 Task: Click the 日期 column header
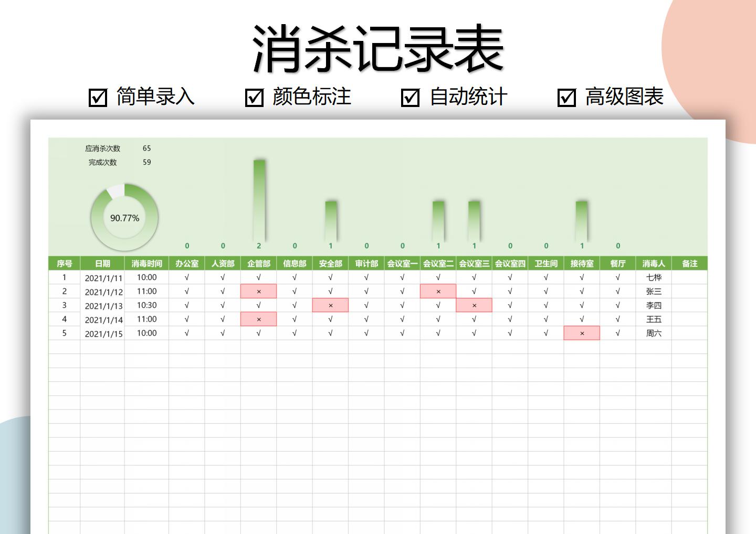[x=103, y=263]
